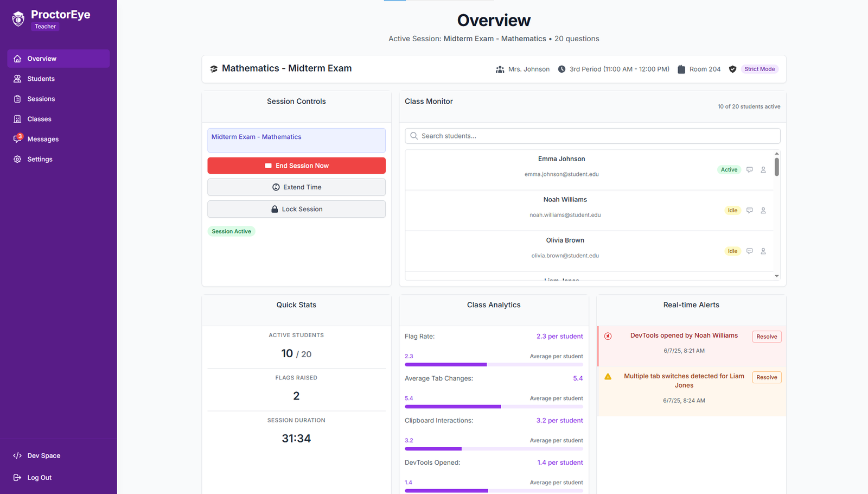This screenshot has width=868, height=494.
Task: Navigate to the Overview tab
Action: point(41,58)
